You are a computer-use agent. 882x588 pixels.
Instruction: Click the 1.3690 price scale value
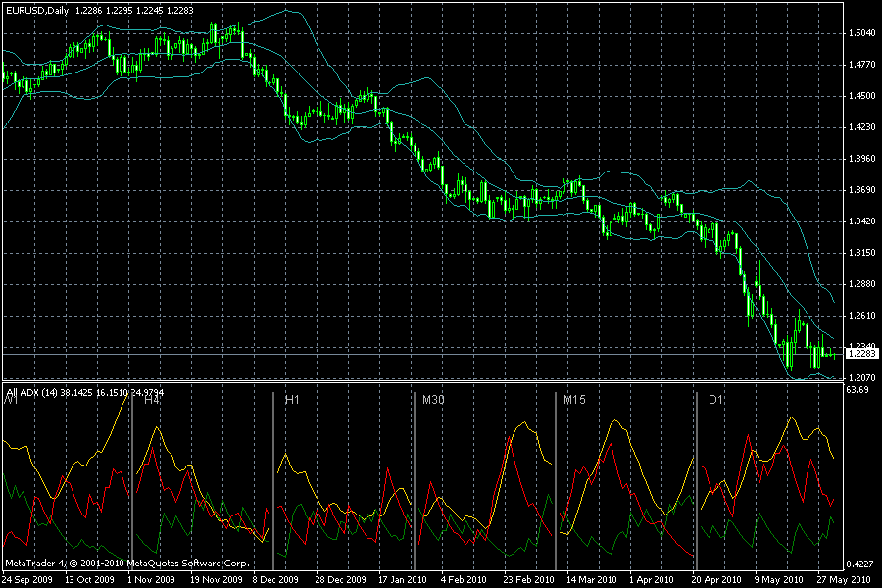click(861, 189)
